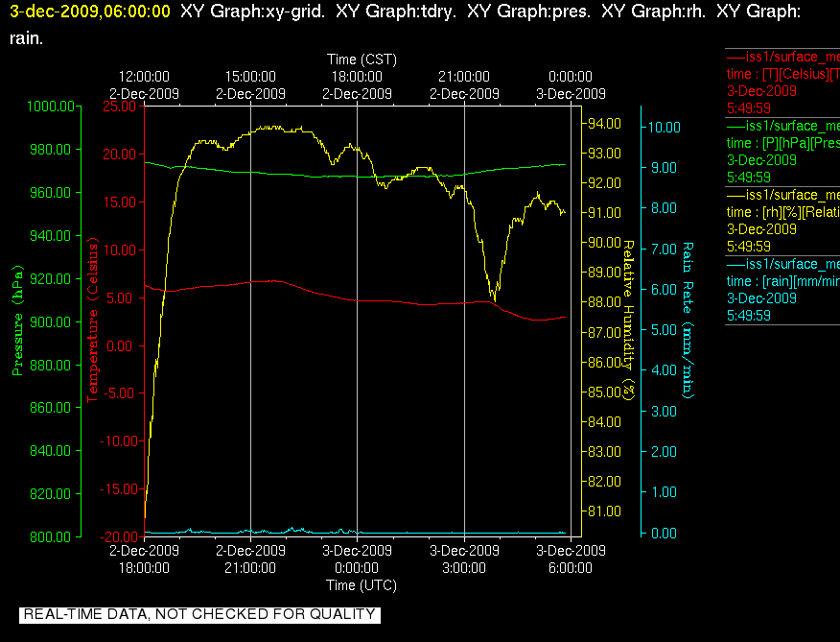This screenshot has height=642, width=840.
Task: Select the 980.00 pressure tick value
Action: tap(51, 149)
